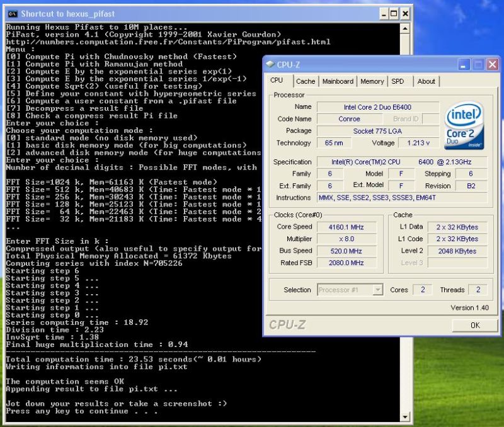Open the Mainboard tab

point(338,81)
